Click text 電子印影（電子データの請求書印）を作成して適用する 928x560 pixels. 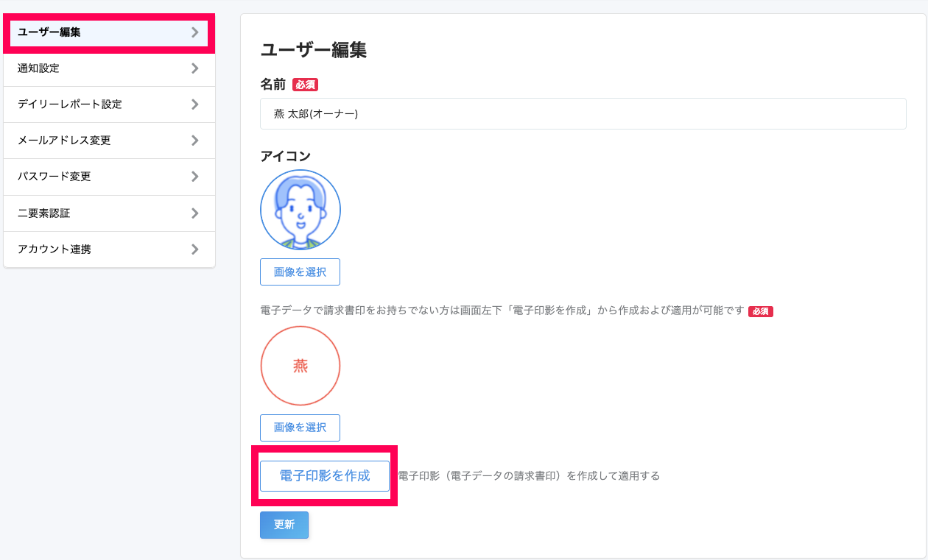point(529,476)
